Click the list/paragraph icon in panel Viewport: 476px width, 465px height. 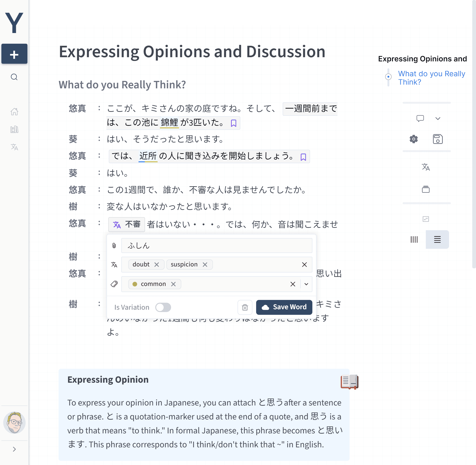coord(437,239)
